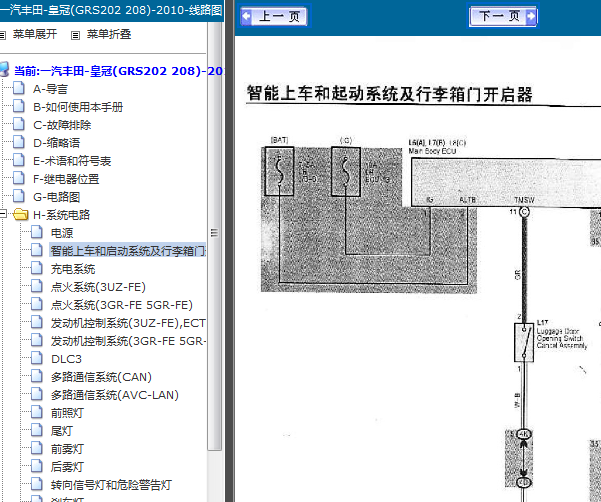601x502 pixels.
Task: Open 多路通信系统(CAN) page
Action: (101, 377)
